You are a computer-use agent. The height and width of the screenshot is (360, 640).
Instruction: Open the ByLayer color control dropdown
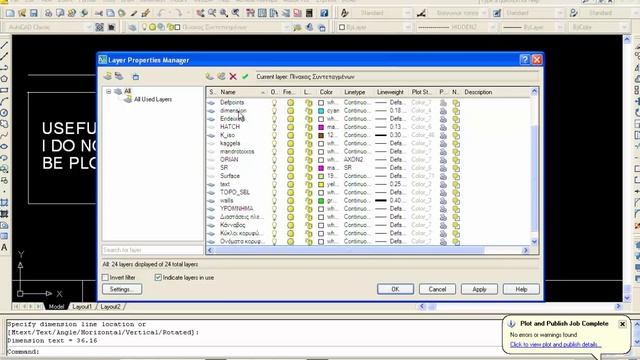click(407, 27)
